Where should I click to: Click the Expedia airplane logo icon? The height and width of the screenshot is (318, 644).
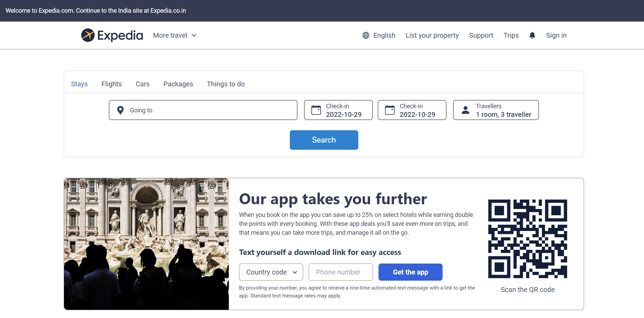point(88,35)
